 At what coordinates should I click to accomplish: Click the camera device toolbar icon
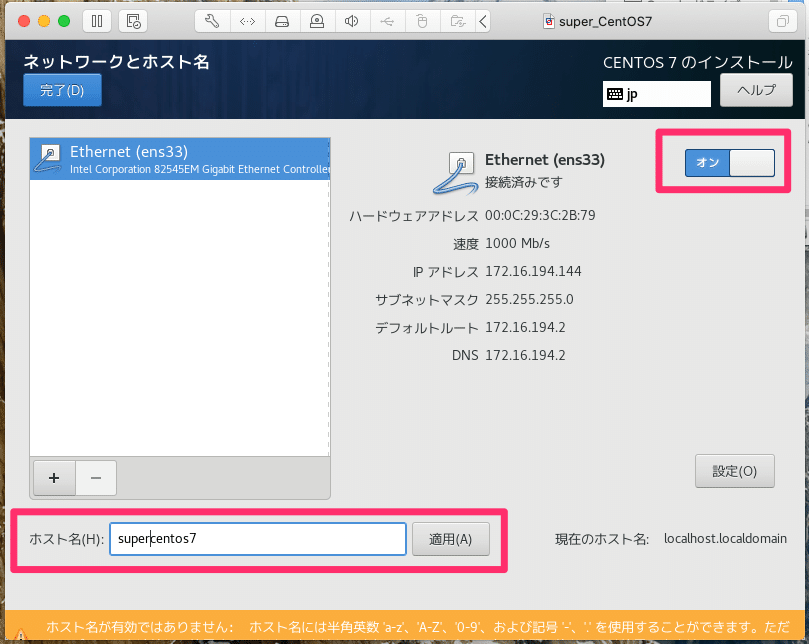317,21
